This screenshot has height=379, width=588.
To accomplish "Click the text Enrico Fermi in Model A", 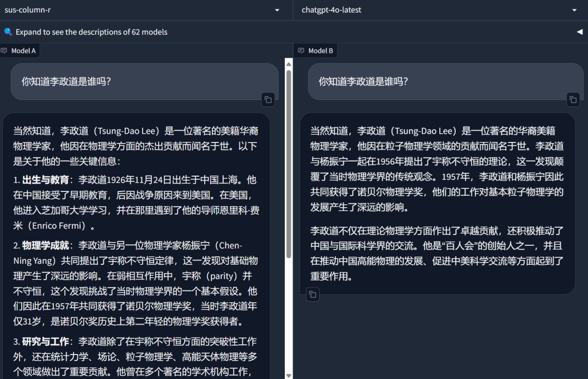I will click(x=57, y=226).
